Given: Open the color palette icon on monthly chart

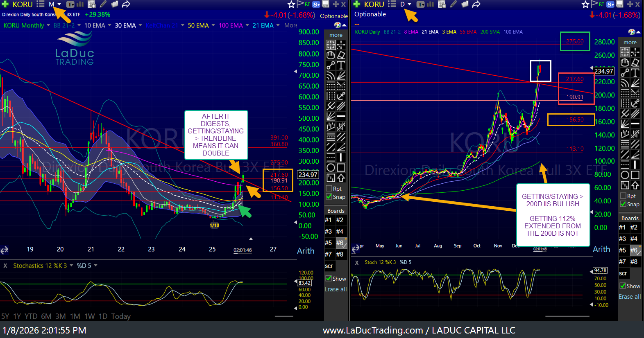Looking at the screenshot, I should tap(338, 25).
